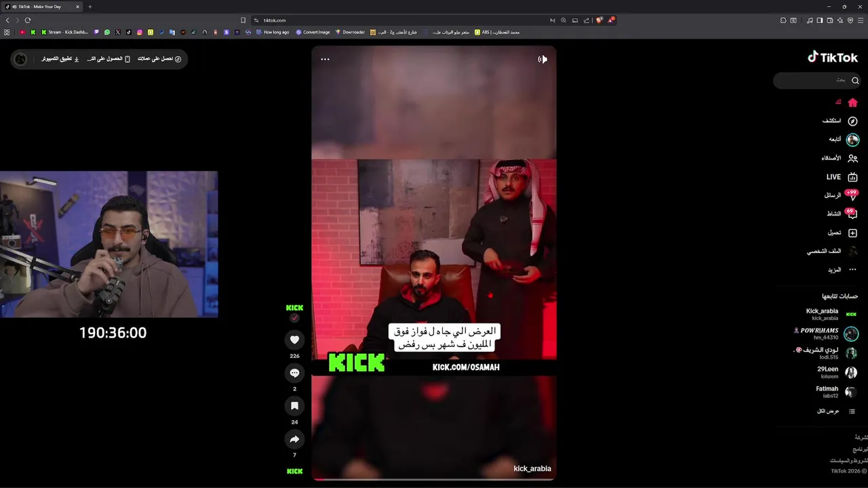Expand the full accounts list (عرض الكل)
Screen dimensions: 868x488
coord(836,411)
